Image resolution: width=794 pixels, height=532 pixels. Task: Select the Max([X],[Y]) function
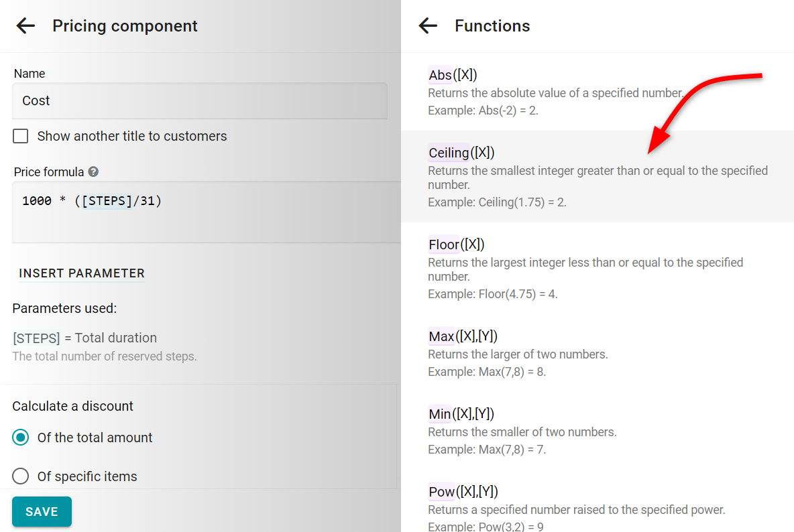tap(463, 336)
